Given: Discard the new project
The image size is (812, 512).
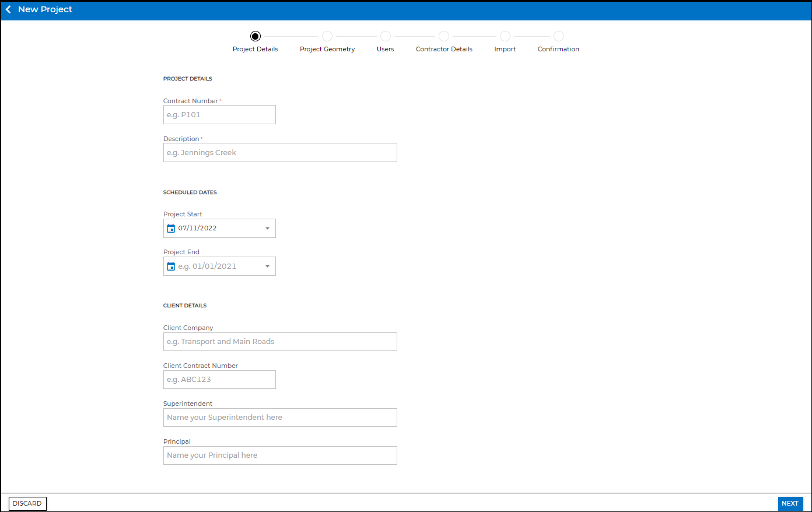Looking at the screenshot, I should tap(27, 503).
